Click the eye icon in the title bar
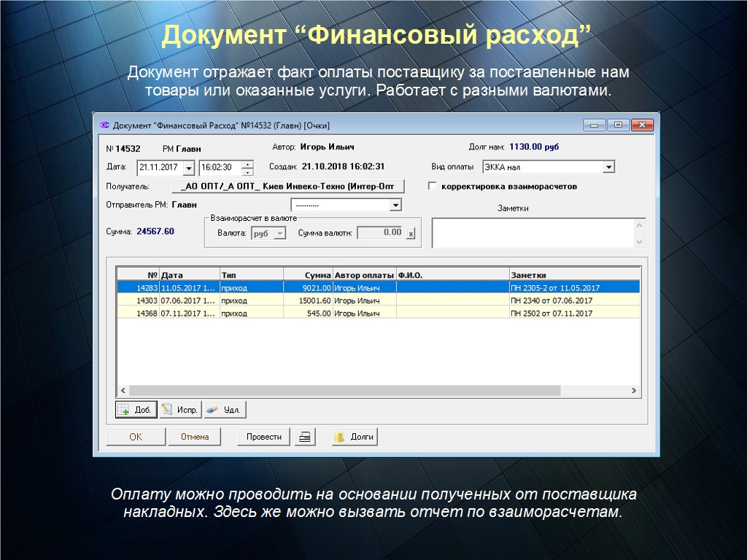 tap(104, 125)
